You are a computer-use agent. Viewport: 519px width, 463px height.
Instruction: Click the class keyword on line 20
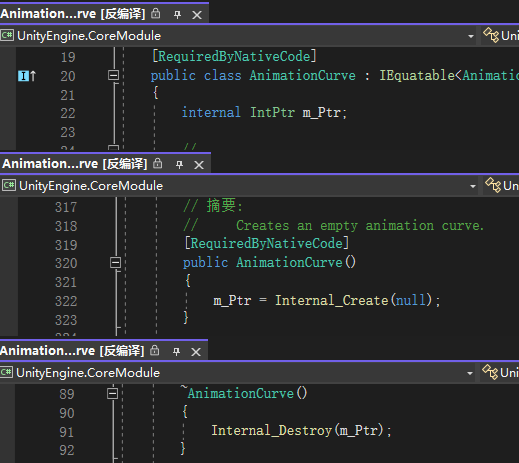click(222, 76)
